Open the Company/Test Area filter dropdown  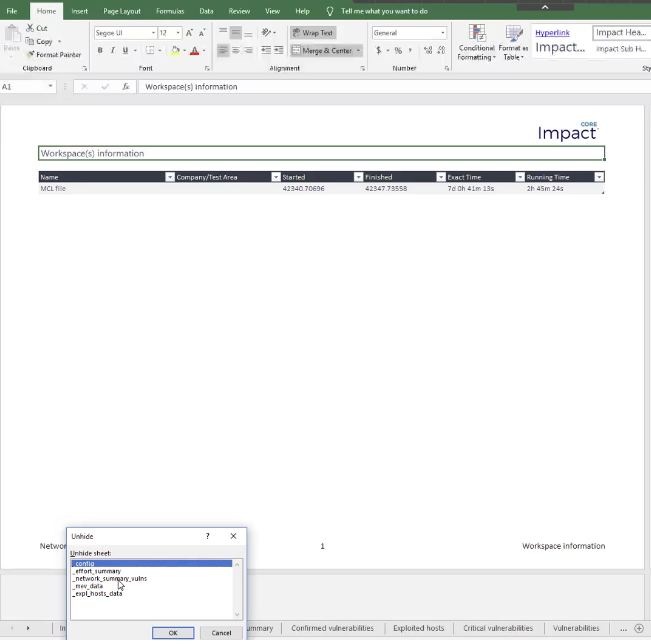(276, 177)
